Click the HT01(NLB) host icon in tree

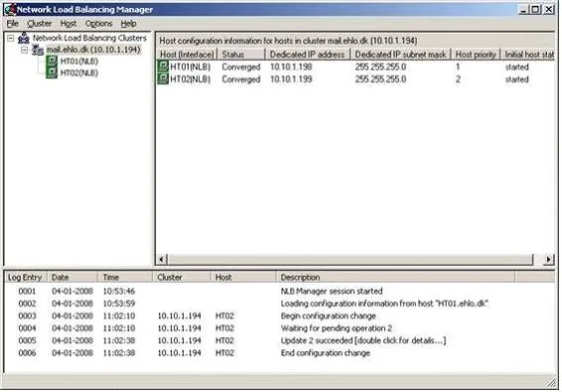pyautogui.click(x=52, y=61)
